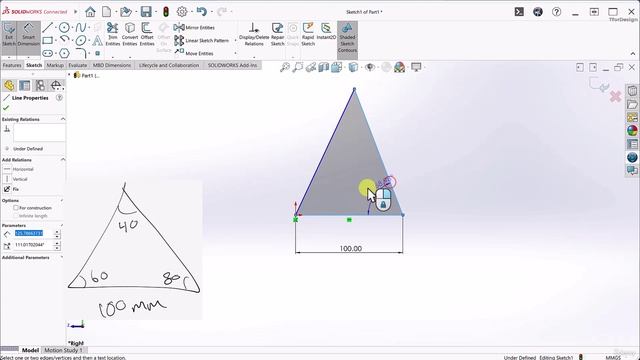The image size is (640, 360).
Task: Click the Home icon in title bar
Action: pos(90,12)
